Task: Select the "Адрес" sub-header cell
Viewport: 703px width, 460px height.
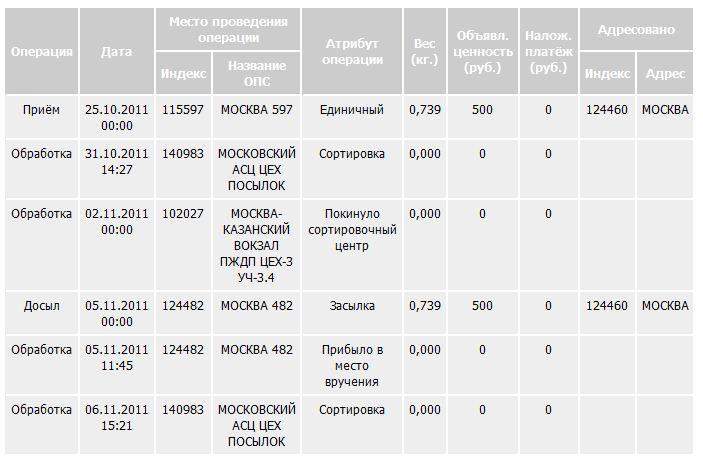Action: click(665, 74)
